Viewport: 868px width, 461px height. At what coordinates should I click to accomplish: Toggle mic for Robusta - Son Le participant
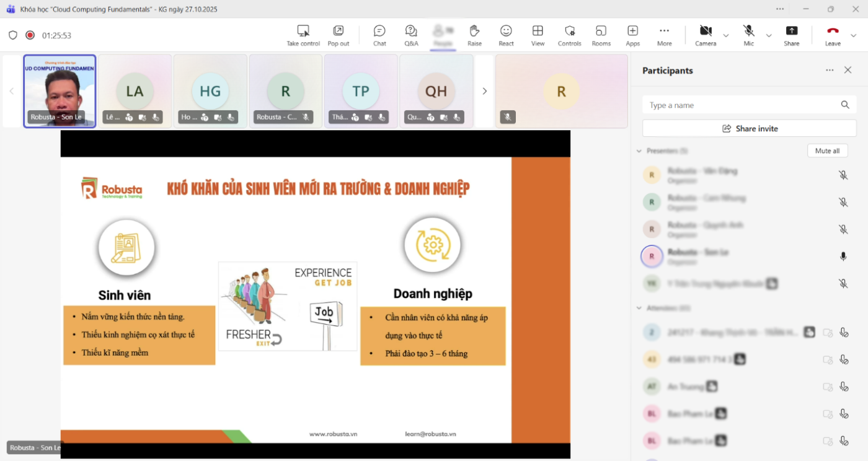[843, 257]
